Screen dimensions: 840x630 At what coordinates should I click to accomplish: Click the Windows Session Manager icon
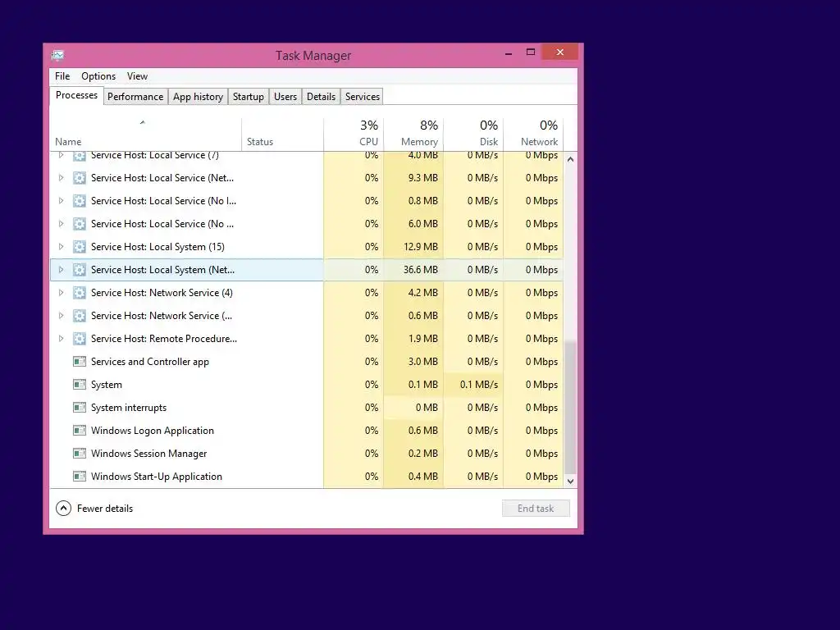click(x=80, y=454)
